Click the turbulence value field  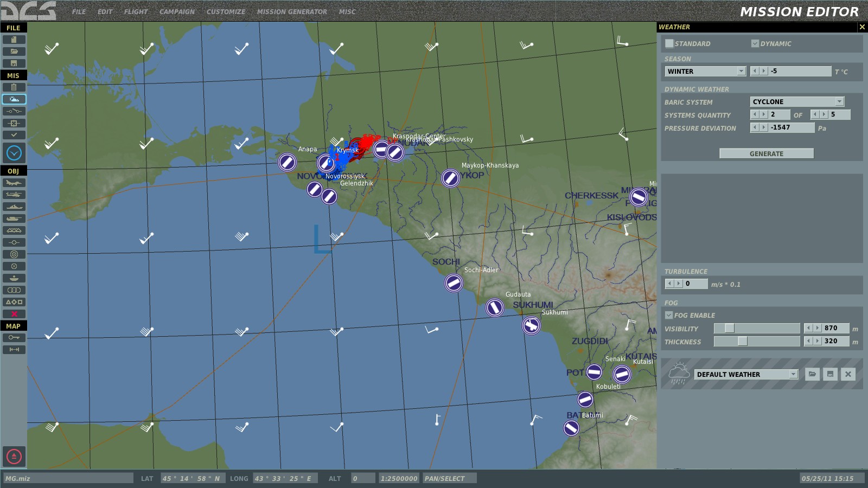(x=695, y=284)
